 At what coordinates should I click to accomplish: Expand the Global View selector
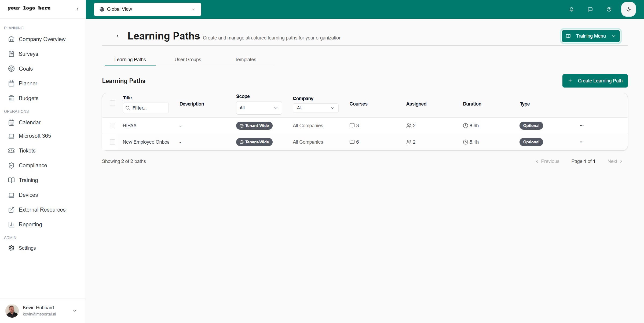tap(147, 9)
